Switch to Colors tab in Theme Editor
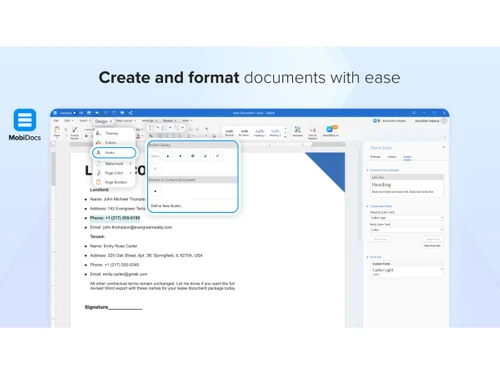Screen dimensions: 500x375 click(x=392, y=157)
